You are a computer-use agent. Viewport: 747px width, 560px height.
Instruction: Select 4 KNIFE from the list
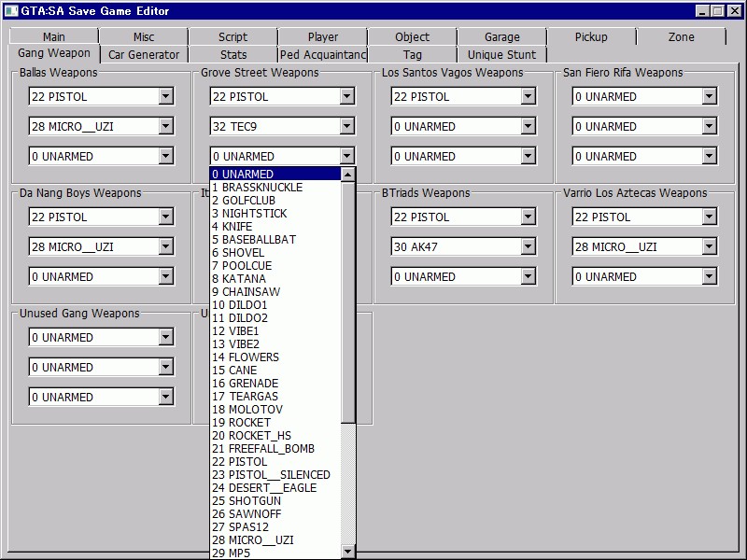(275, 226)
